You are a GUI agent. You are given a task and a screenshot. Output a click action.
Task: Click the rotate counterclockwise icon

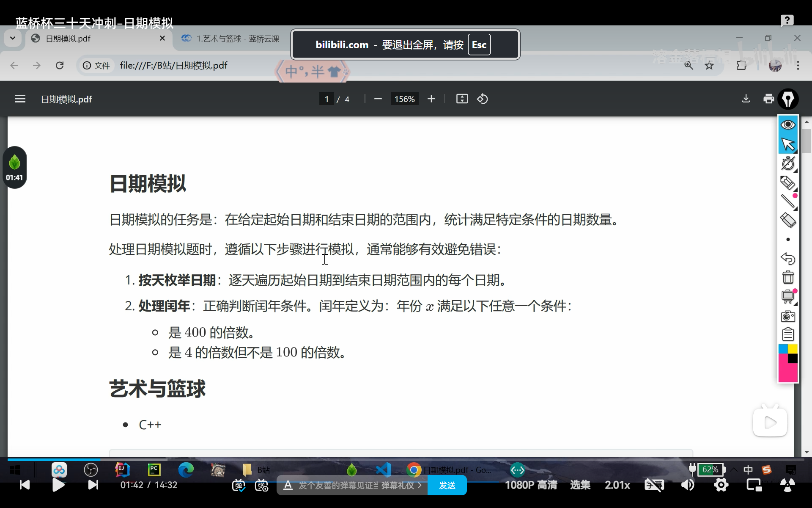point(483,99)
